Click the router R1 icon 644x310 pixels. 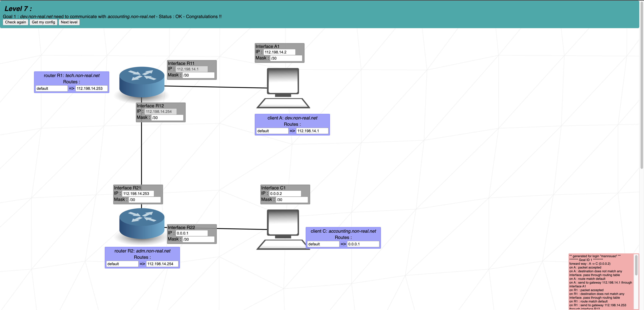[x=142, y=82]
